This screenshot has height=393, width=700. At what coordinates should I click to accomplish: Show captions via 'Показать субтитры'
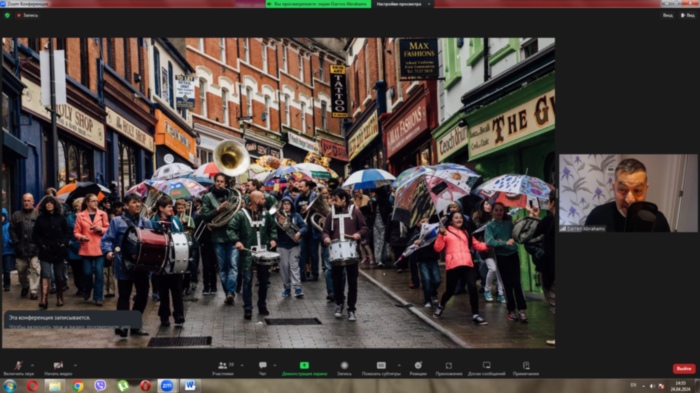pos(381,368)
